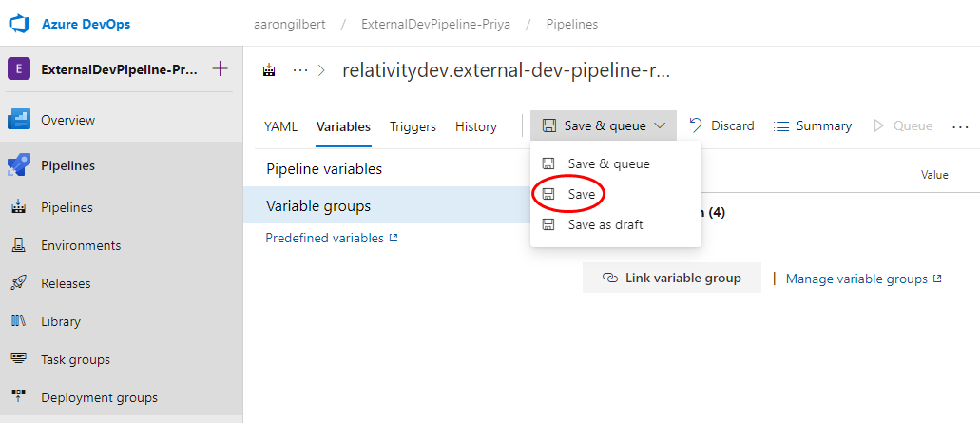980x423 pixels.
Task: Switch to the Variables tab
Action: tap(343, 126)
